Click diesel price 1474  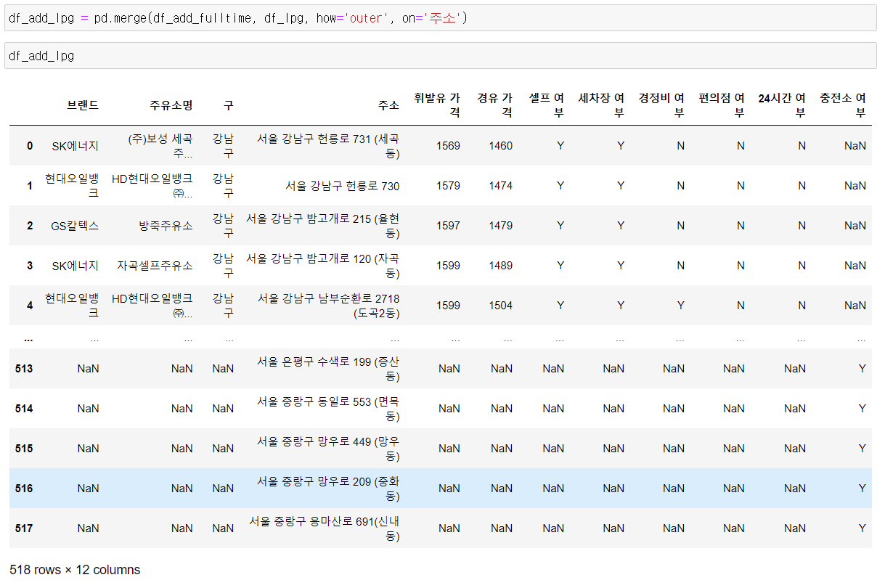[x=500, y=186]
